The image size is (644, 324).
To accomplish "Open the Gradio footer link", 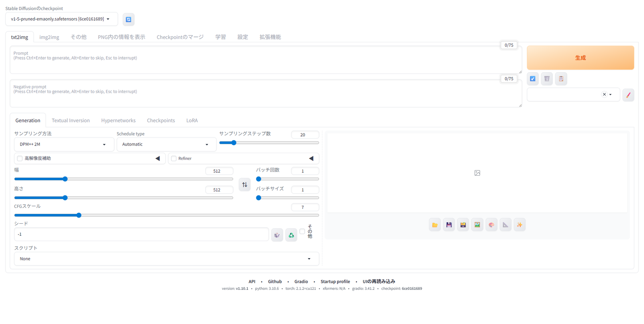I will point(301,282).
